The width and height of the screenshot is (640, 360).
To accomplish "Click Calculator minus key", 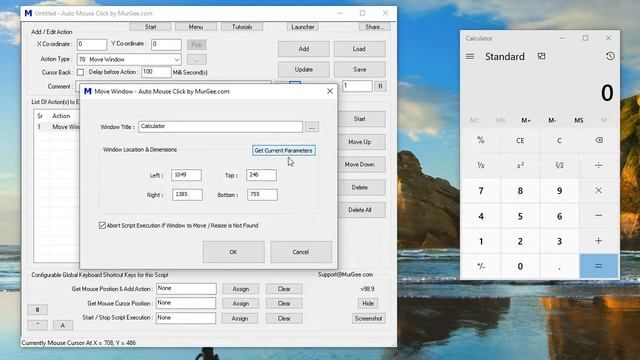I will point(599,216).
